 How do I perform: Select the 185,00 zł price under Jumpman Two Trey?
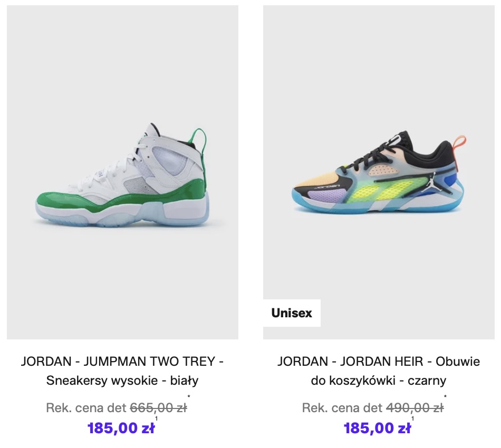tap(121, 428)
